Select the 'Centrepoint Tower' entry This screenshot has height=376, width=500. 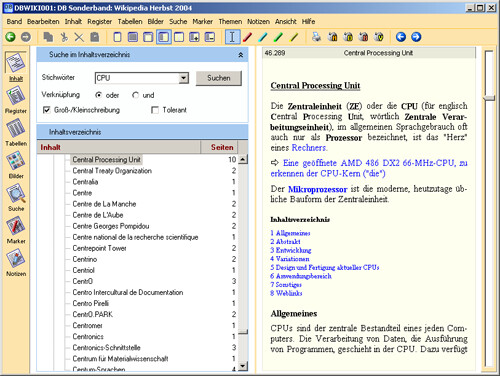pyautogui.click(x=99, y=248)
